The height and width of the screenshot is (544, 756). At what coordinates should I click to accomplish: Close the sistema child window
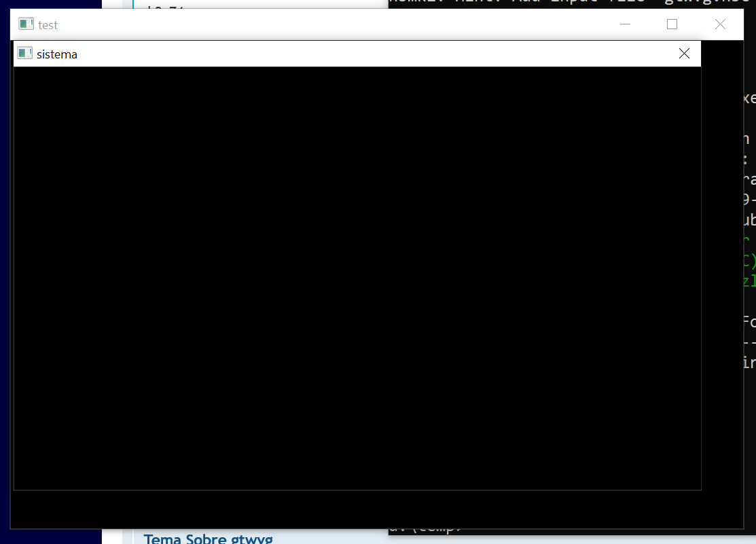click(684, 54)
